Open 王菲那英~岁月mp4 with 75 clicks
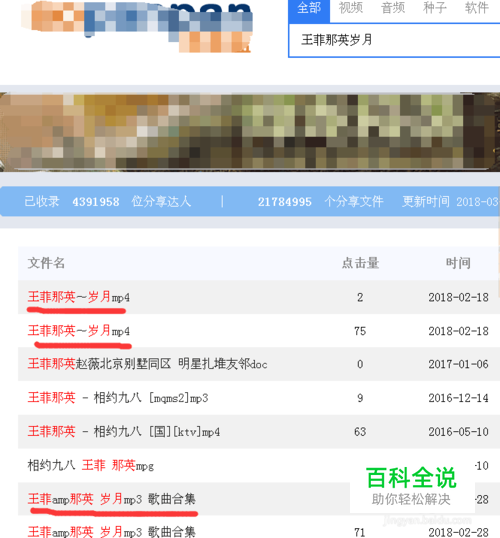This screenshot has height=538, width=500. click(79, 331)
